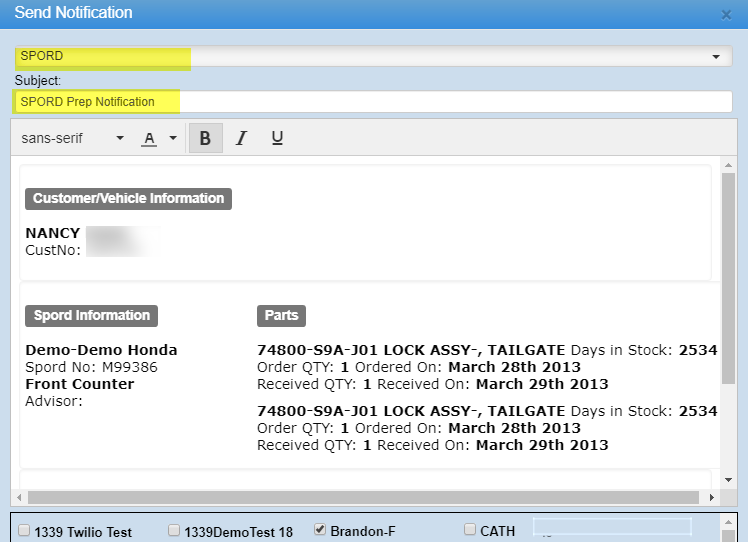Toggle italic formatting in the editor toolbar
Screen dimensions: 748x542
[x=240, y=138]
